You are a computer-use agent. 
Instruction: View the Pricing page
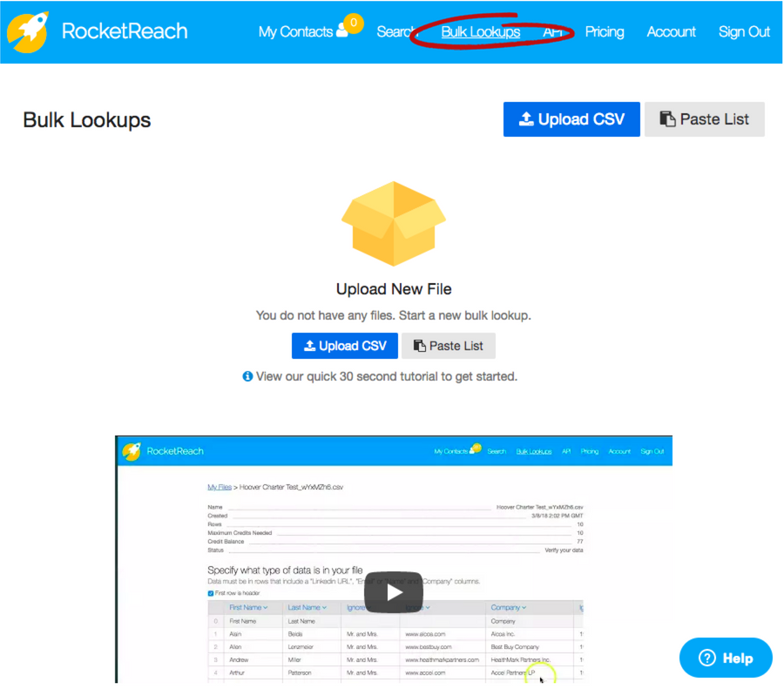tap(605, 32)
